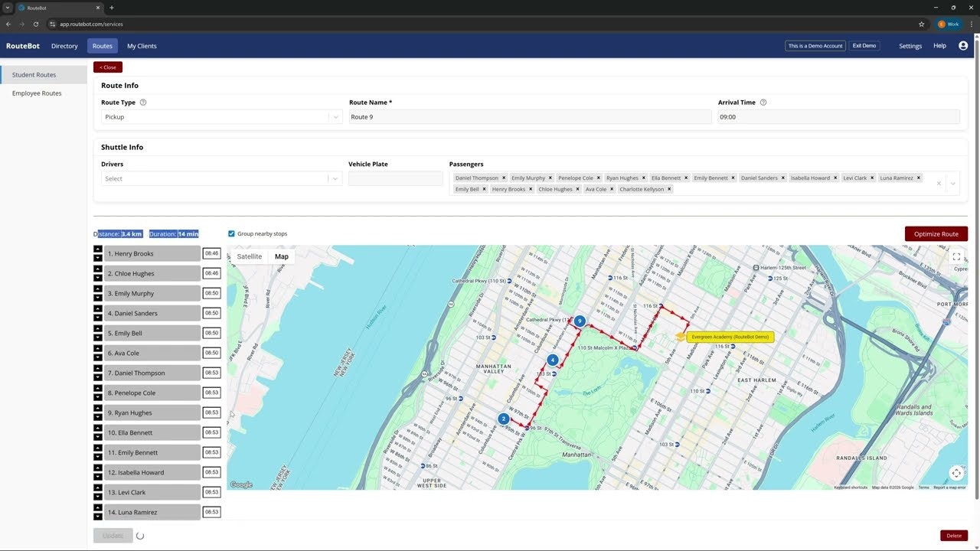The height and width of the screenshot is (551, 980).
Task: Move Penelope Cole stop up
Action: click(x=97, y=388)
